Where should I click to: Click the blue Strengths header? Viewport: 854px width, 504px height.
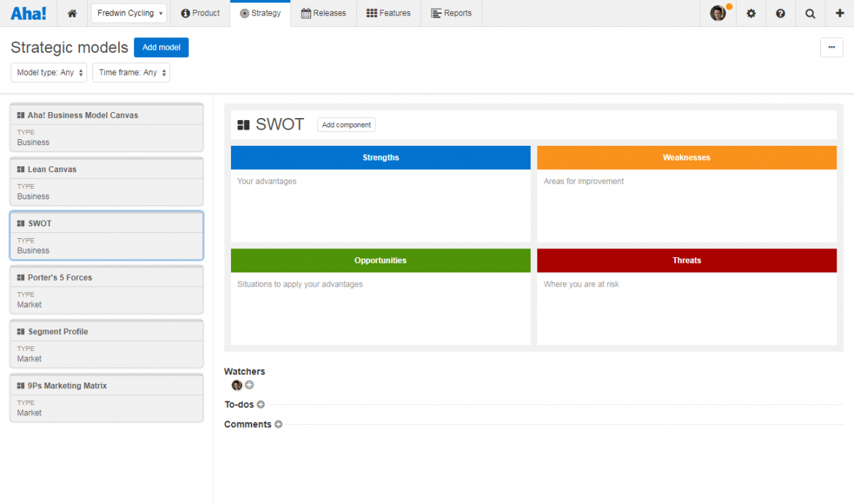point(380,157)
